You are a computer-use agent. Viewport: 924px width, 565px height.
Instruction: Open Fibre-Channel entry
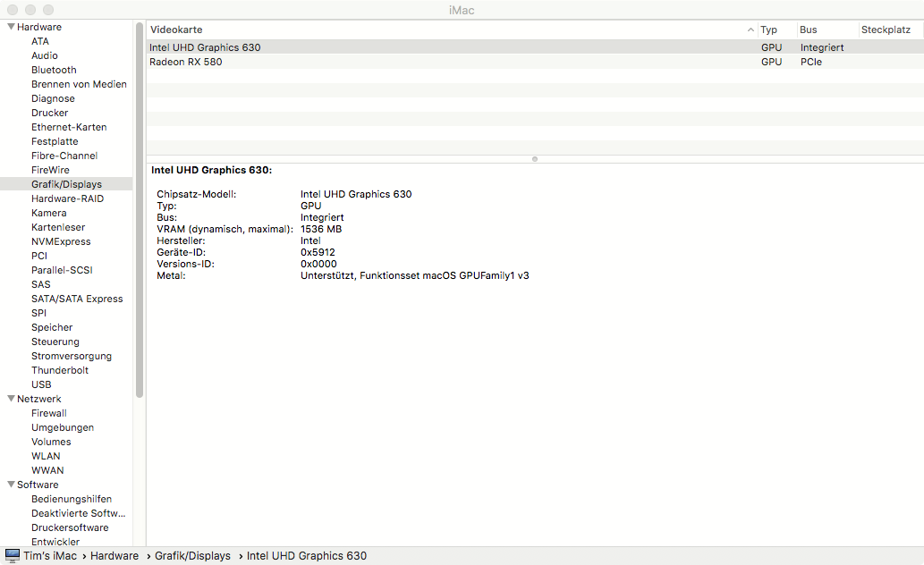pos(64,156)
